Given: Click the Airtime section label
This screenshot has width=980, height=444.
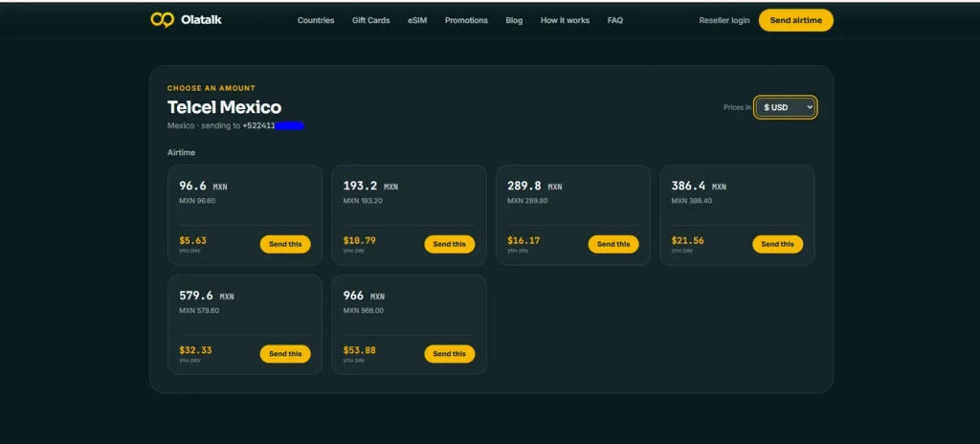Looking at the screenshot, I should [181, 152].
